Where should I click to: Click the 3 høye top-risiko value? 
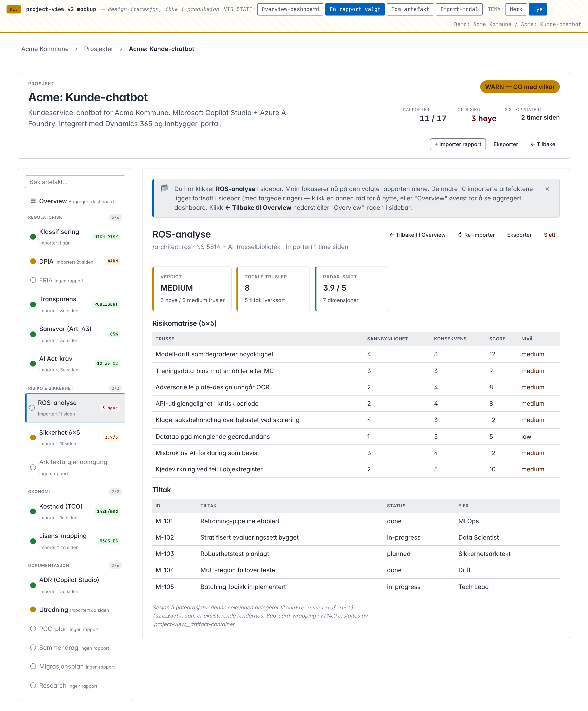point(484,119)
